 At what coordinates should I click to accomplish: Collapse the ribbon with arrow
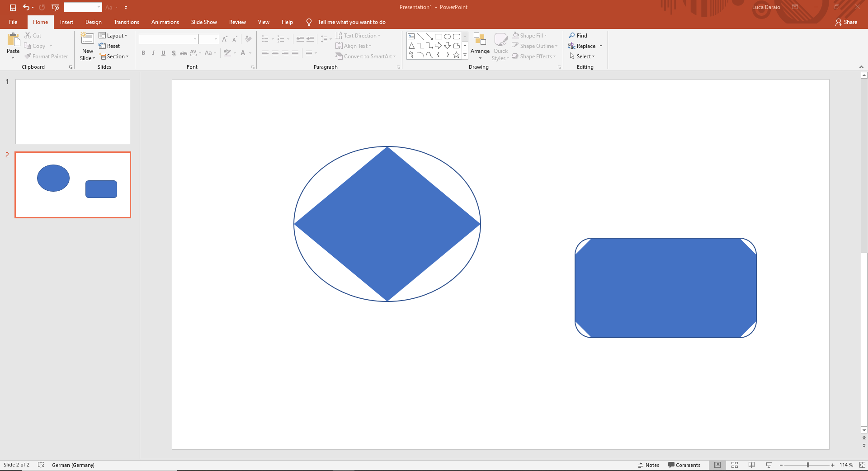[x=861, y=67]
